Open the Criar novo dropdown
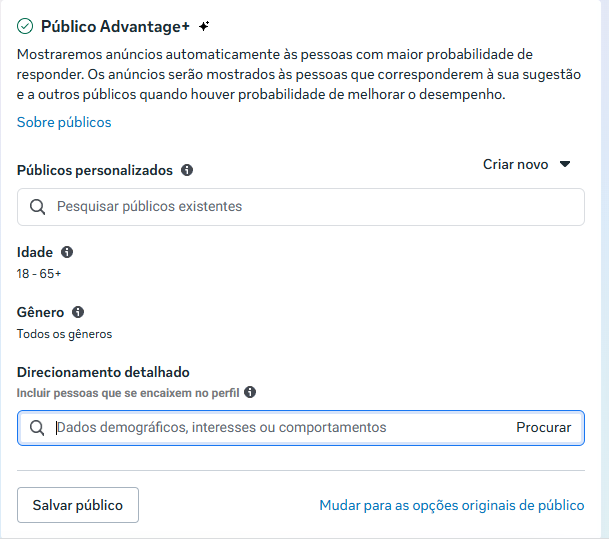This screenshot has height=543, width=609. tap(516, 164)
